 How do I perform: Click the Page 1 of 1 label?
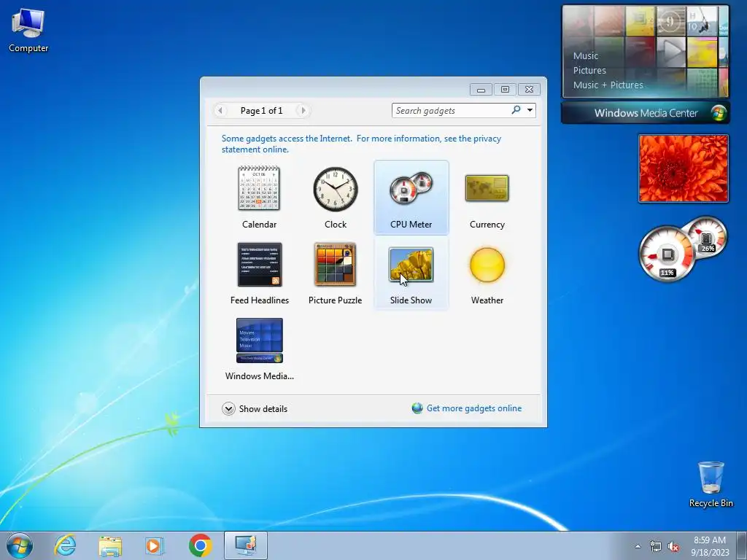point(262,111)
